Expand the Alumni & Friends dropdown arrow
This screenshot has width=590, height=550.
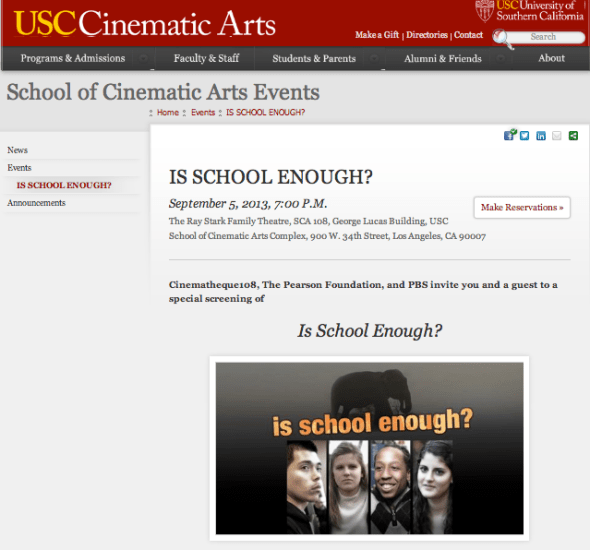(500, 58)
